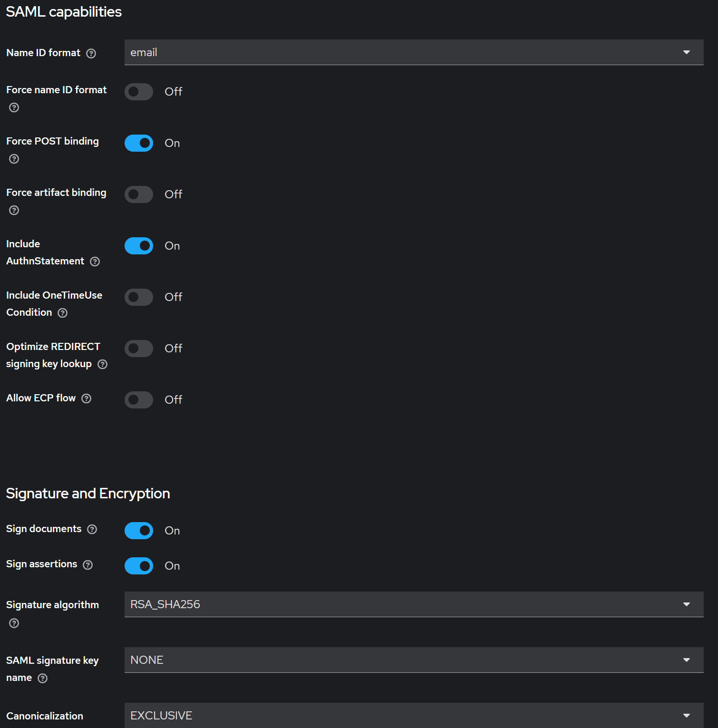Open help for Include AuthnStatement
The width and height of the screenshot is (718, 728).
click(95, 262)
